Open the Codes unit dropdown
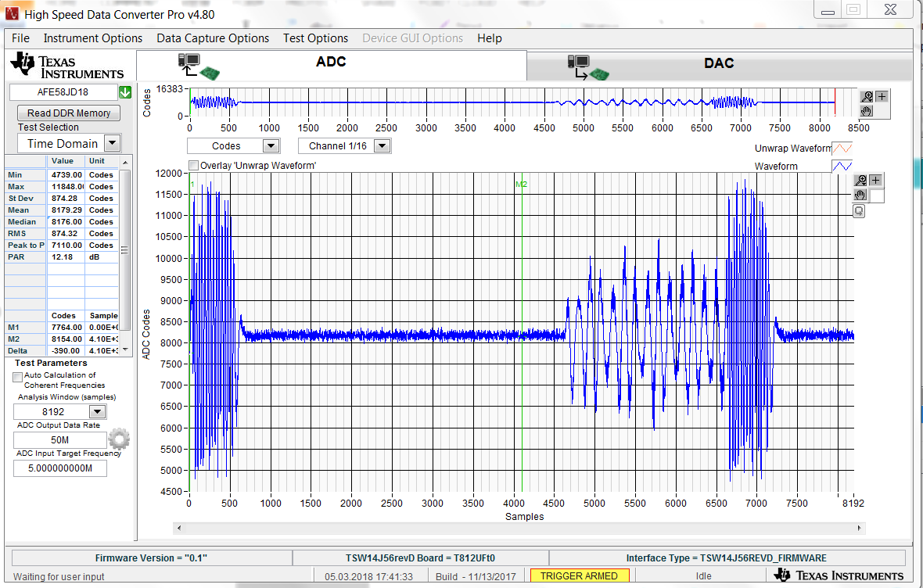Image resolution: width=923 pixels, height=588 pixels. coord(271,146)
